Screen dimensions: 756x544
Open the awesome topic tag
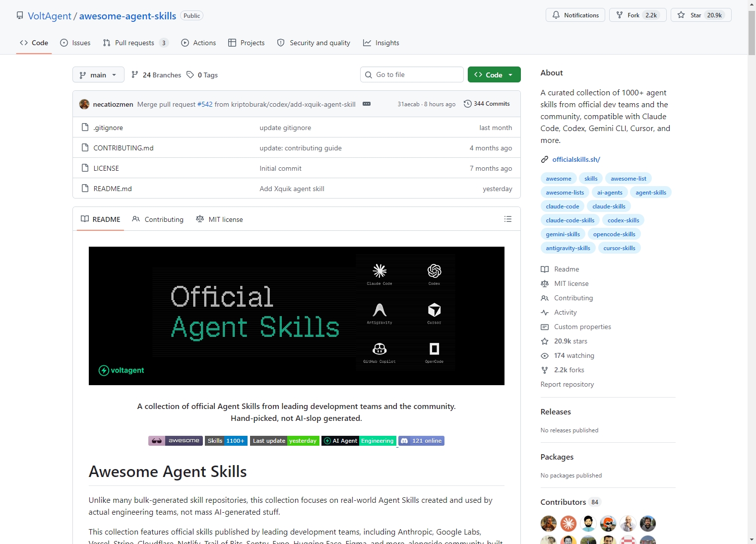click(x=559, y=179)
